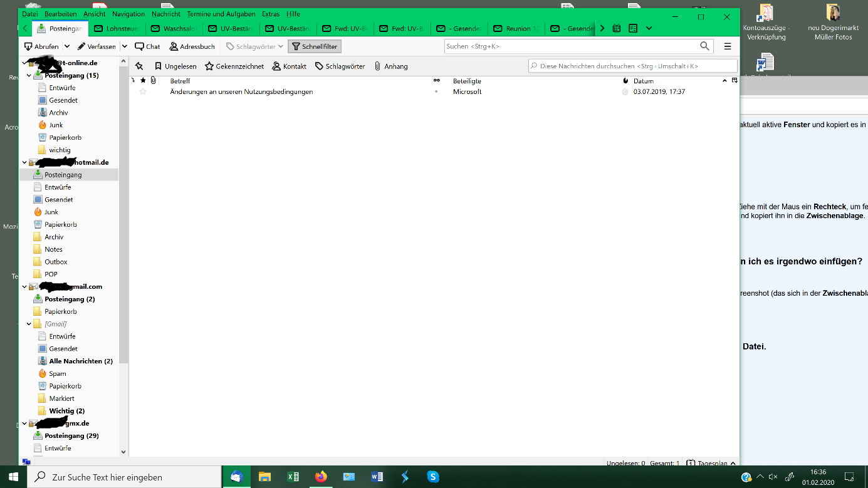The image size is (868, 488).
Task: Click the folder pane vertical scrollbar
Action: click(x=123, y=251)
